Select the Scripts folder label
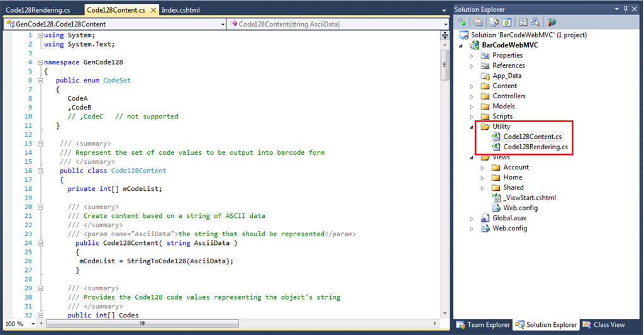This screenshot has height=335, width=644. [502, 116]
